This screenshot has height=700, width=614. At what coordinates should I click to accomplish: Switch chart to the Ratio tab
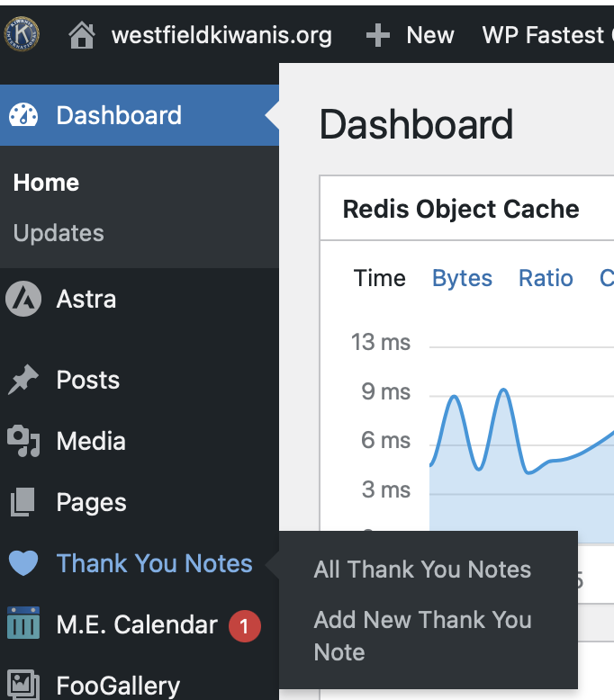click(x=546, y=278)
